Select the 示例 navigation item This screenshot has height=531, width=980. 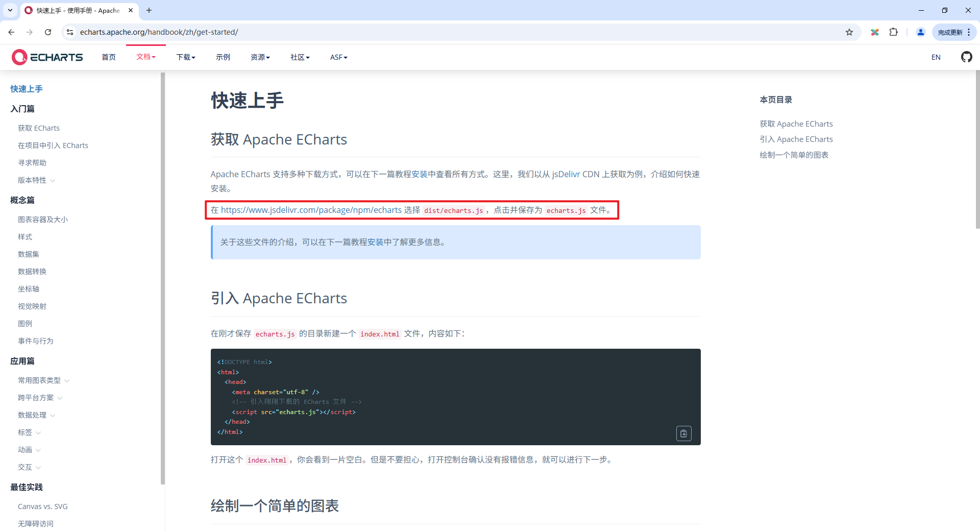pos(223,57)
